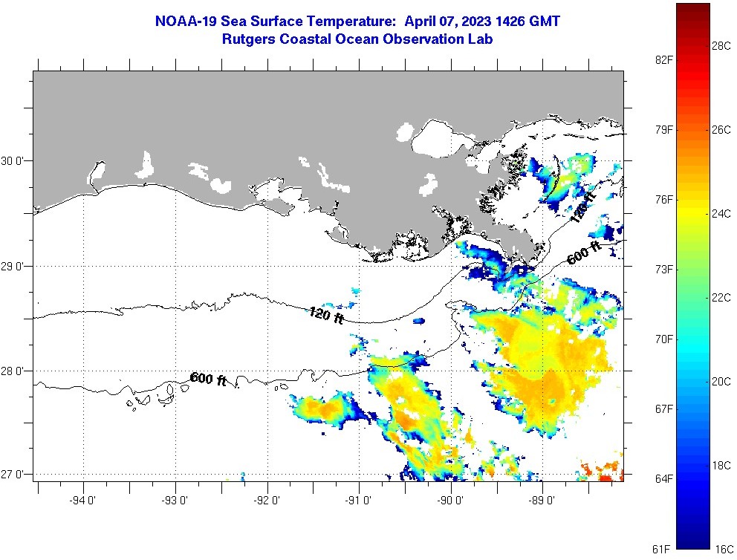
Task: Click the 61F colorbar label
Action: point(662,549)
